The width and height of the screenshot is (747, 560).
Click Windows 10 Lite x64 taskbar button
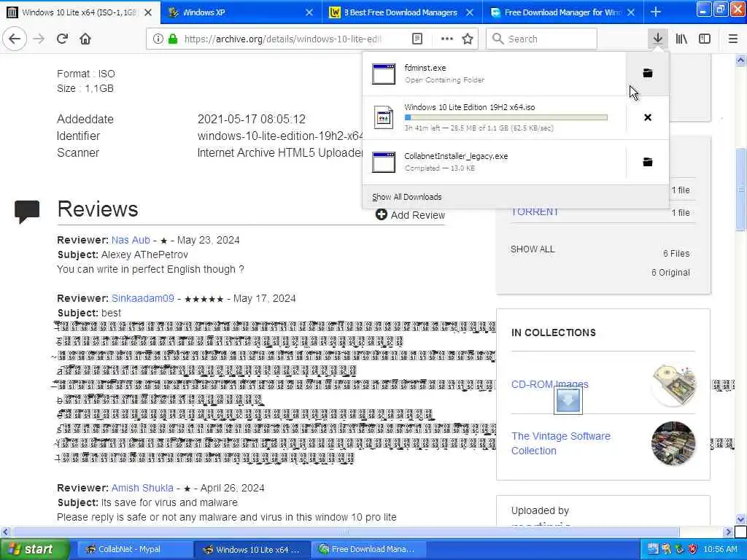click(252, 549)
